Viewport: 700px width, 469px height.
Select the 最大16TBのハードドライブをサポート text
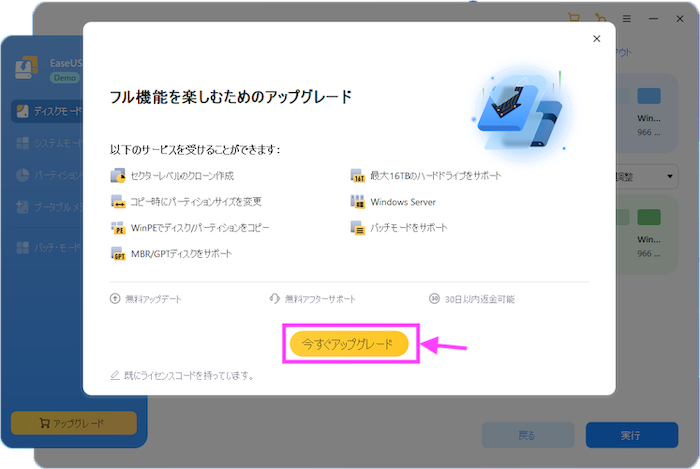tap(436, 176)
